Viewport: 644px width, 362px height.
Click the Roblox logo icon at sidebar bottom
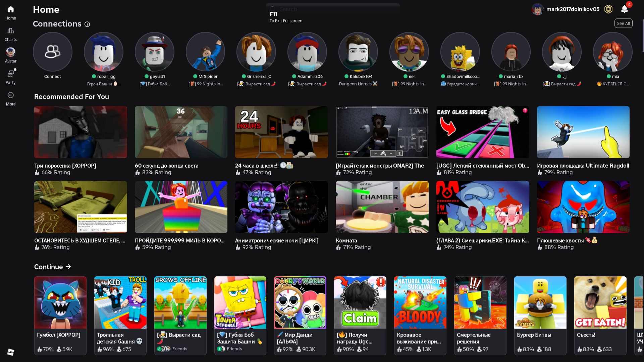pos(11,352)
